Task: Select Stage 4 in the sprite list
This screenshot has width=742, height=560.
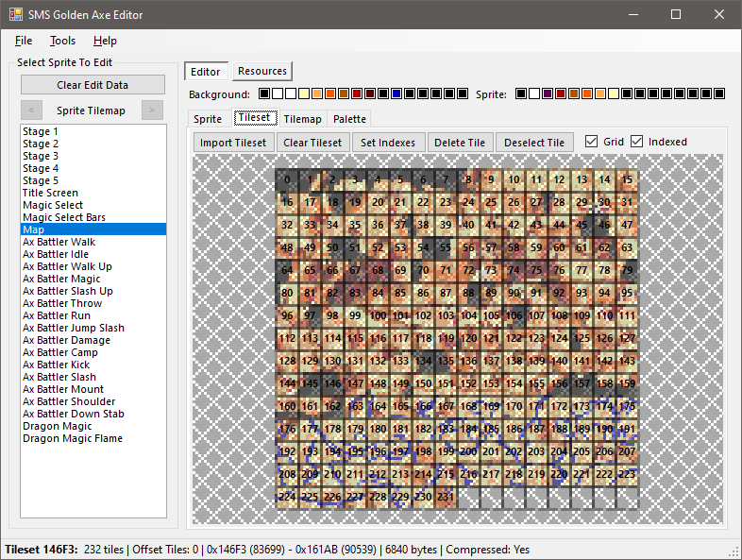Action: [x=93, y=168]
